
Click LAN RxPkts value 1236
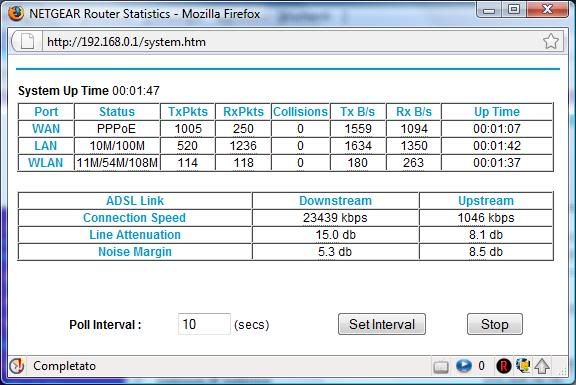click(243, 145)
